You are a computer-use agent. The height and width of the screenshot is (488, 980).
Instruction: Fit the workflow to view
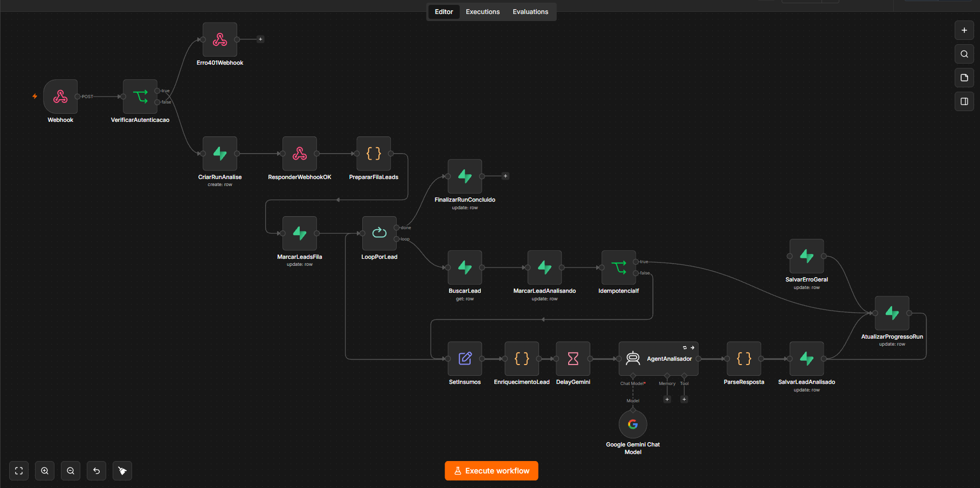click(19, 471)
